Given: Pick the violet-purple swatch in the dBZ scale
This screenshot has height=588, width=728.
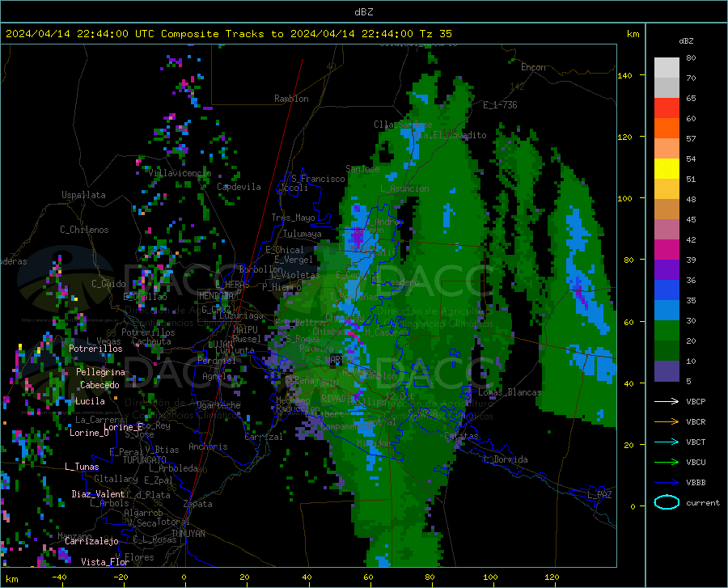Looking at the screenshot, I should (x=667, y=270).
